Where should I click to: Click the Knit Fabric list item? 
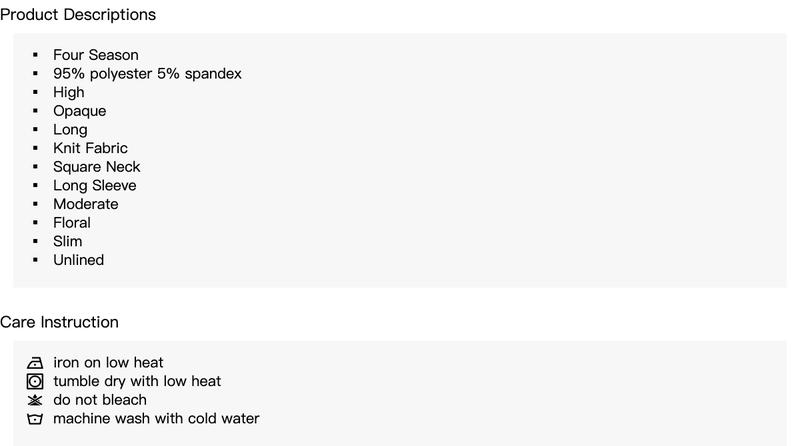90,148
